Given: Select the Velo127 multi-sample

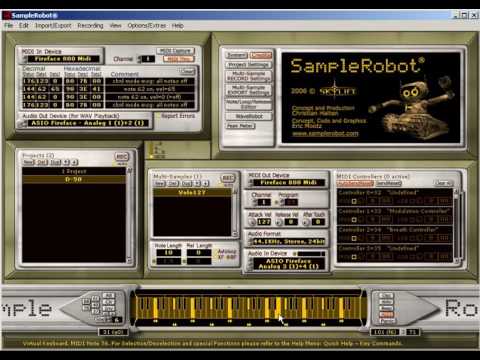Looking at the screenshot, I should tap(192, 193).
